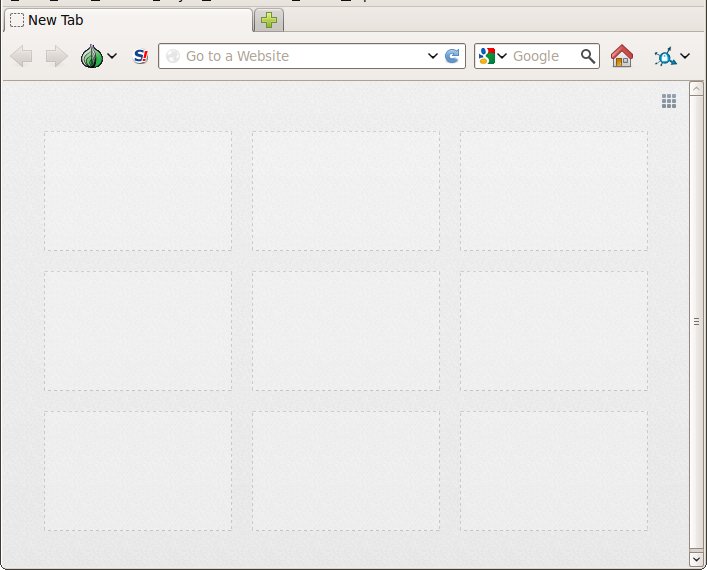This screenshot has width=707, height=570.
Task: Click the Go to a Website field
Action: [x=300, y=56]
